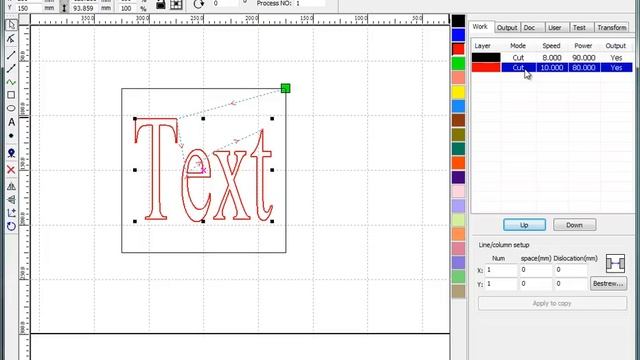This screenshot has width=640, height=360.
Task: Pick the dark purple color in palette strip
Action: click(458, 177)
